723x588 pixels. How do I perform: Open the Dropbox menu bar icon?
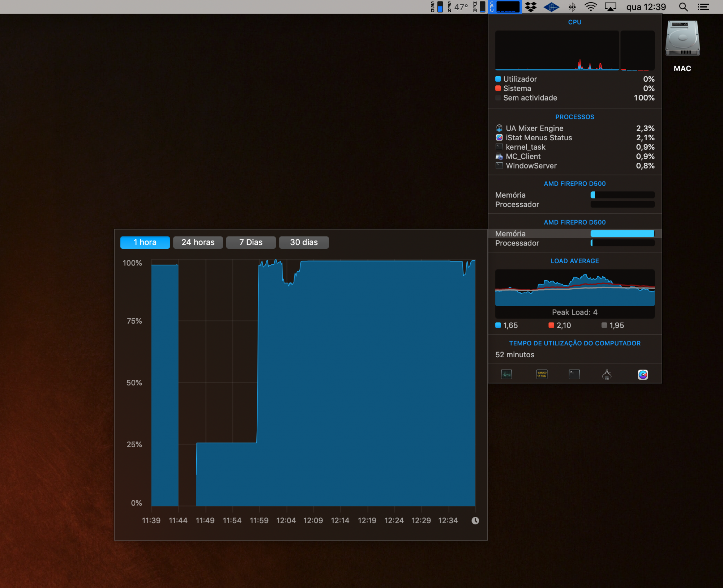click(x=531, y=7)
